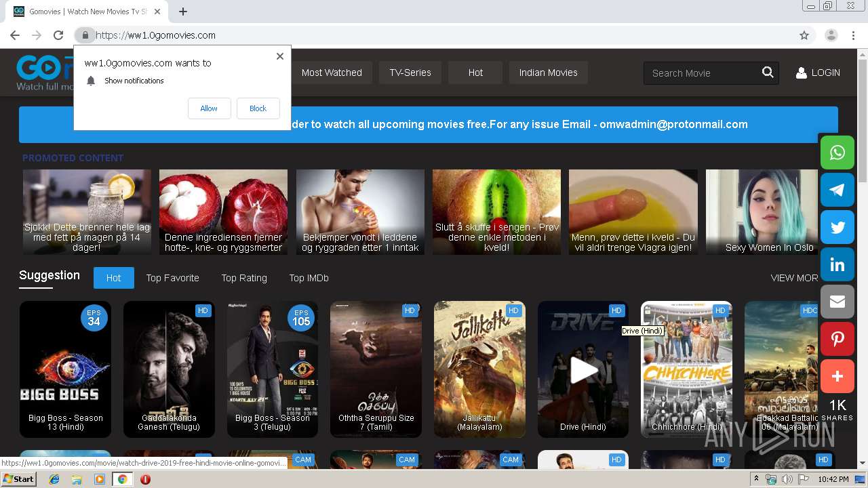Click the search magnifier icon
The width and height of the screenshot is (868, 488).
pyautogui.click(x=768, y=73)
